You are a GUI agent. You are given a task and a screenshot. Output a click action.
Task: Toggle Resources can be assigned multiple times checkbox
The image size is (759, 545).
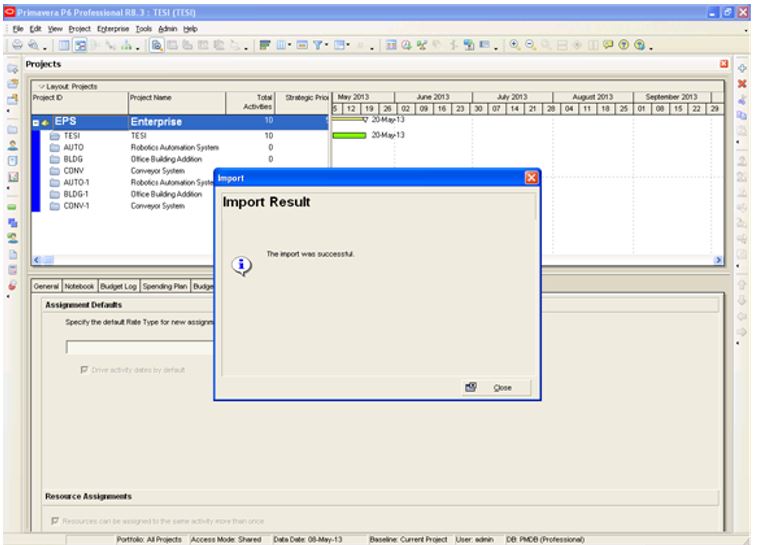[x=54, y=520]
